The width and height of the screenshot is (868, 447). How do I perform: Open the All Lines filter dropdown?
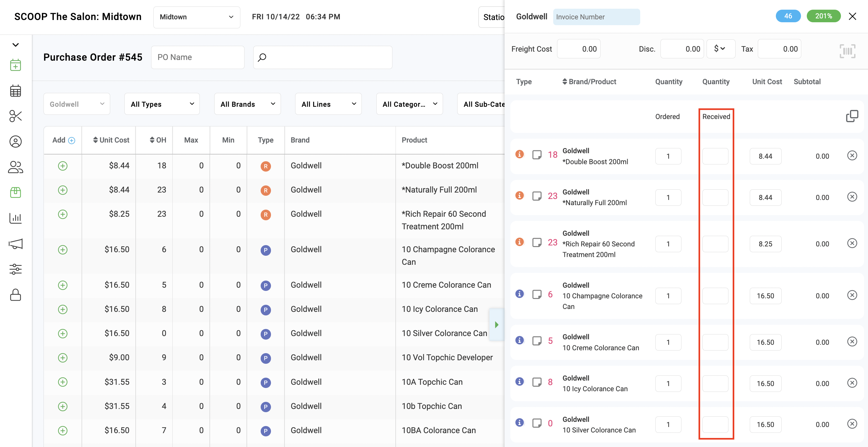coord(329,104)
